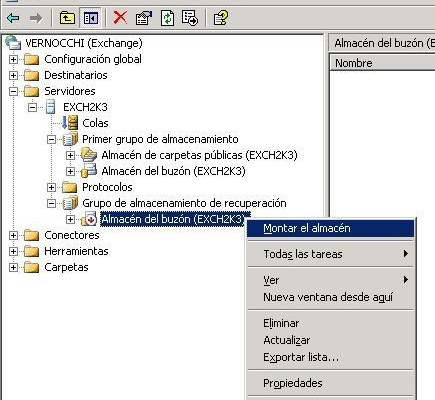
Task: Select the Colas queue icon
Action: click(70, 123)
